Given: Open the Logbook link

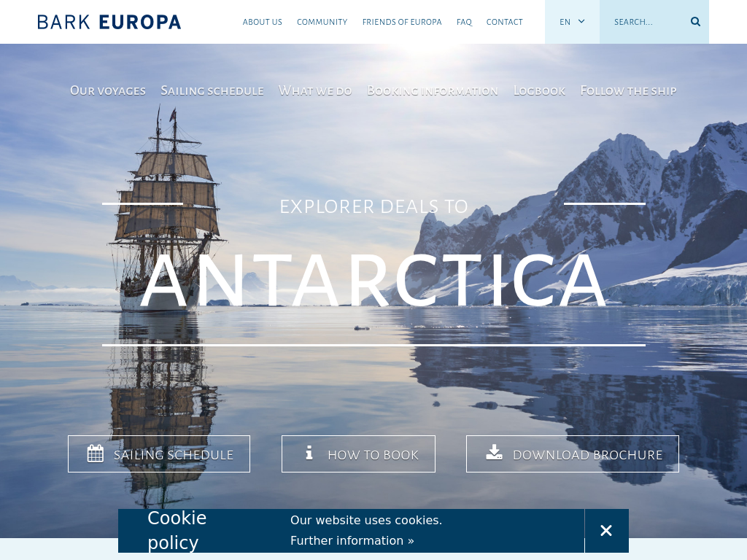Looking at the screenshot, I should coord(539,90).
